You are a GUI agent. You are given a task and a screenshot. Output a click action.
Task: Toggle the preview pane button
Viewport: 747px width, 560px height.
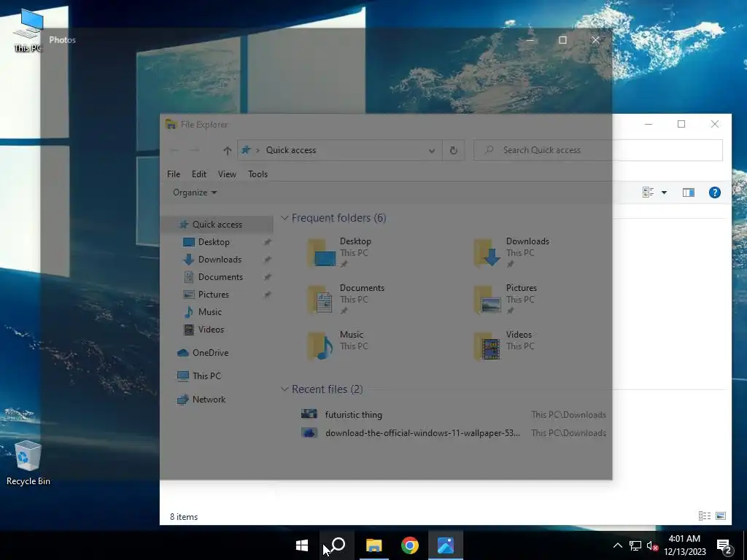click(x=689, y=192)
